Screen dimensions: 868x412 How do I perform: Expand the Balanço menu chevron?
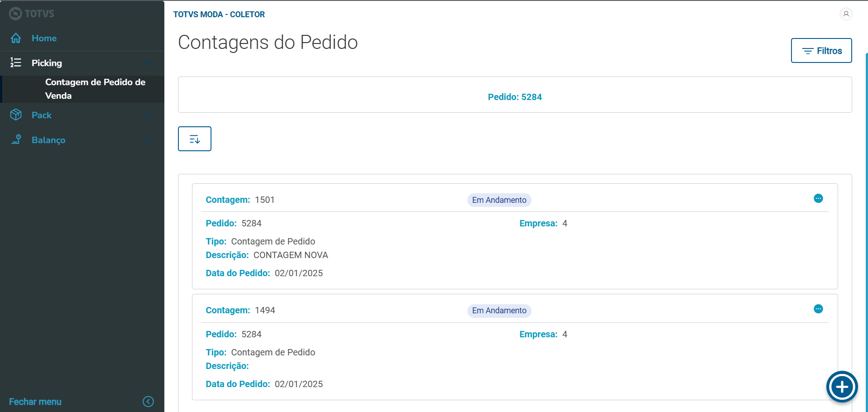(148, 140)
